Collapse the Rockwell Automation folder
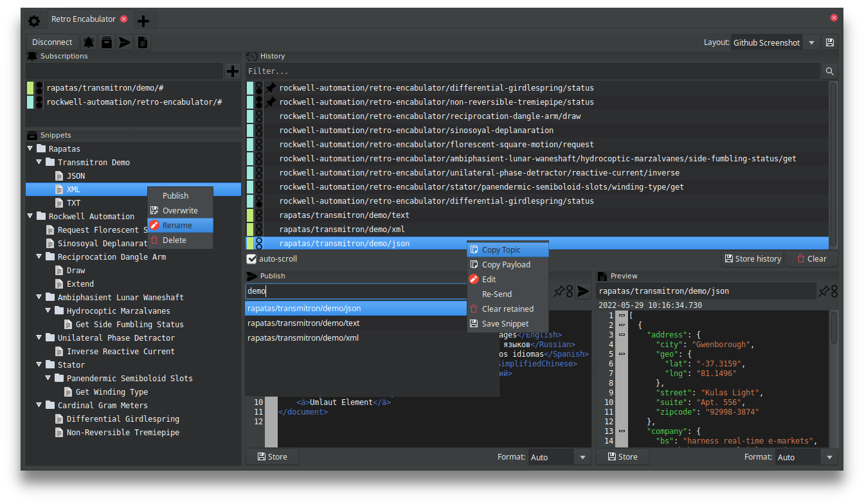 pyautogui.click(x=30, y=216)
